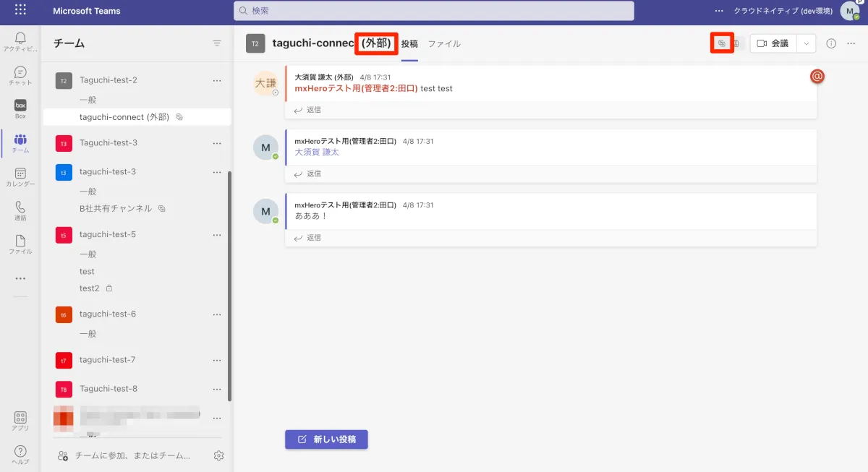Select the taguchi-test-6 team
868x472 pixels.
108,314
